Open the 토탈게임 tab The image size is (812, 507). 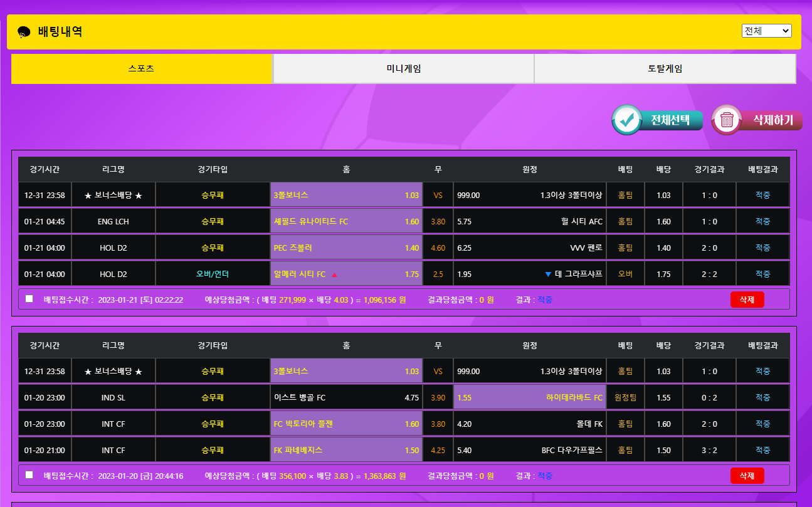pos(665,69)
